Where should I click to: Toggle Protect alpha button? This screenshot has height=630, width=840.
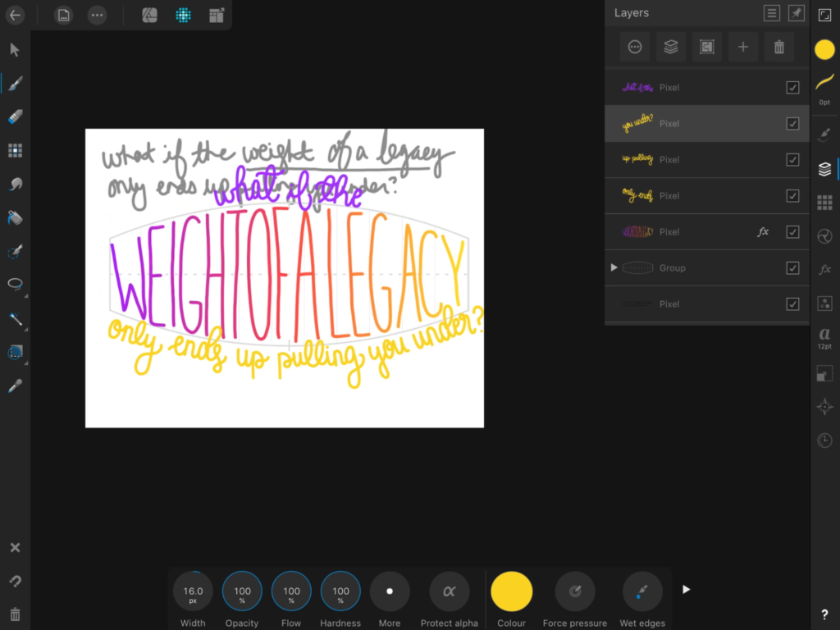click(449, 591)
